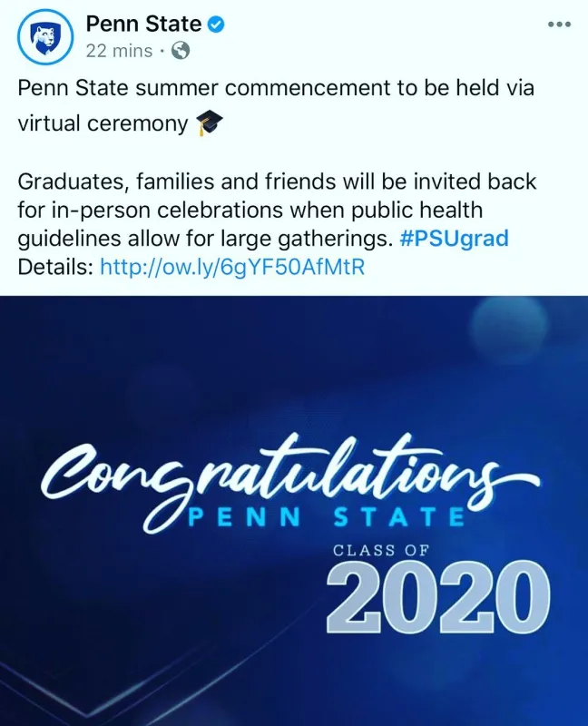The height and width of the screenshot is (726, 588).
Task: Click the Details: label before link
Action: pos(56,267)
